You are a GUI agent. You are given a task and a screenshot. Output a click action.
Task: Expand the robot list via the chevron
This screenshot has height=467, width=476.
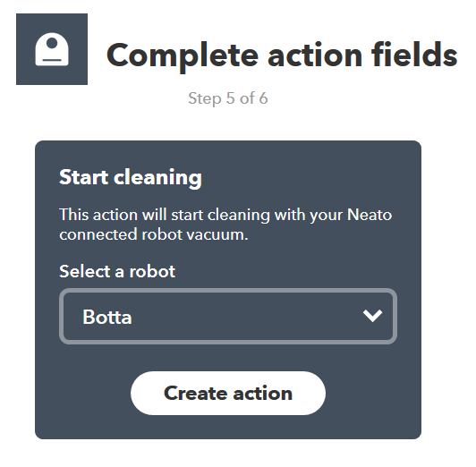click(x=372, y=316)
